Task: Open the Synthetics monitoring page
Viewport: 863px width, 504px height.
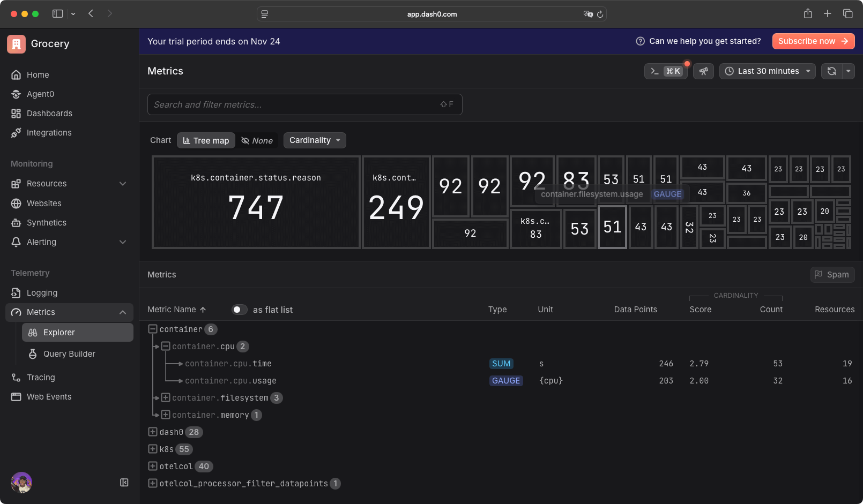Action: [46, 222]
